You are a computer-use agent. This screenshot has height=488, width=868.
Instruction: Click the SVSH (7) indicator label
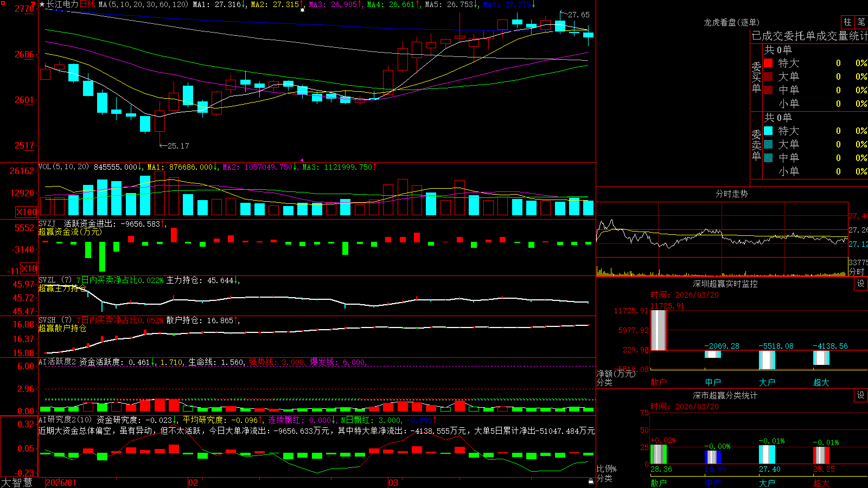tap(55, 320)
